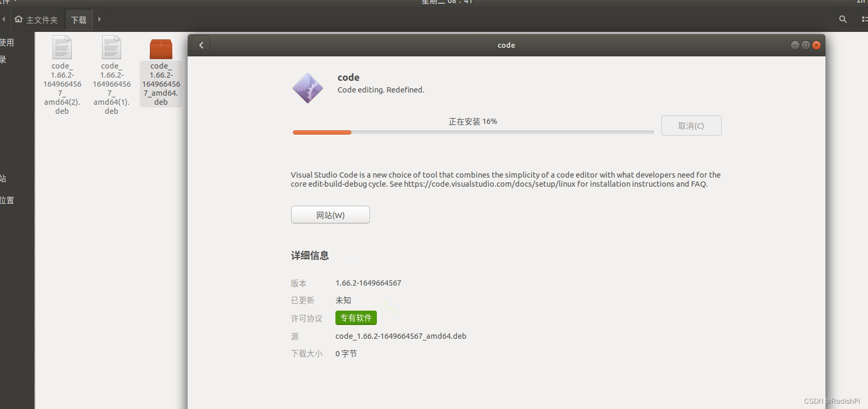Click the 专有软件 license badge
Image resolution: width=868 pixels, height=409 pixels.
(x=356, y=318)
